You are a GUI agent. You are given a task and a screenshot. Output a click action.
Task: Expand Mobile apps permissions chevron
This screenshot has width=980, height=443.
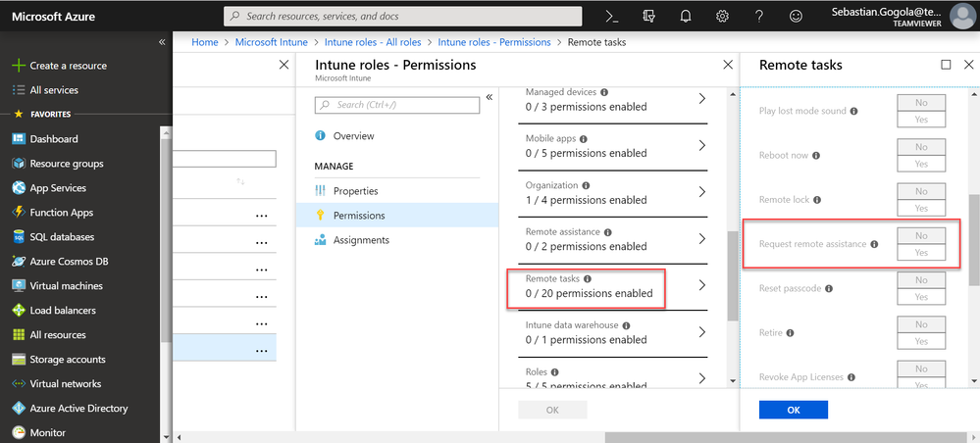[x=701, y=146]
